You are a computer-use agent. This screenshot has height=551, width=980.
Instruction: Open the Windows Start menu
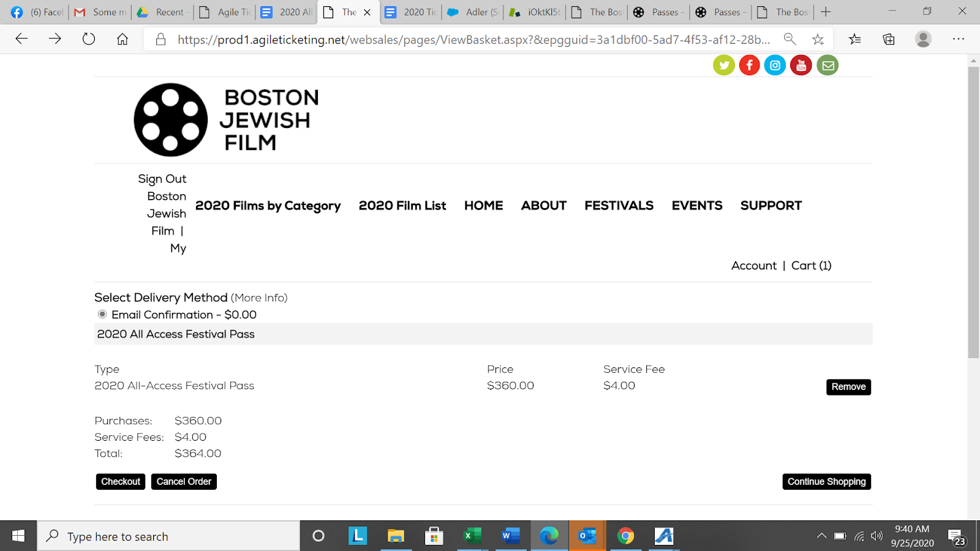click(x=18, y=536)
